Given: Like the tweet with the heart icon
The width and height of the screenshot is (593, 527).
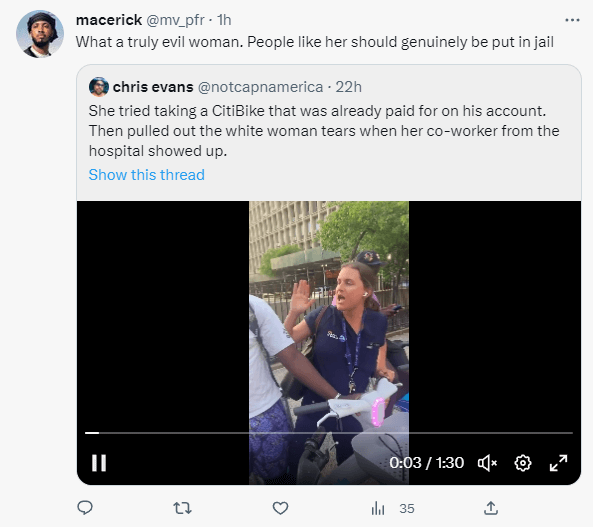Looking at the screenshot, I should 280,508.
